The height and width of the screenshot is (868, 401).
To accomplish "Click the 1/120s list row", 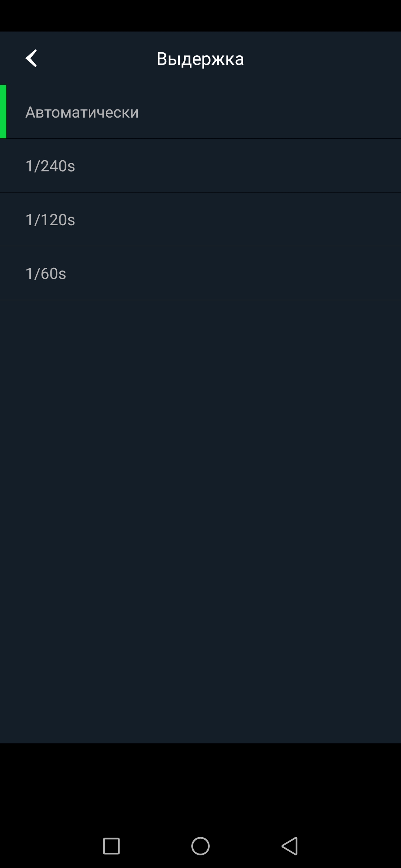I will tap(200, 220).
